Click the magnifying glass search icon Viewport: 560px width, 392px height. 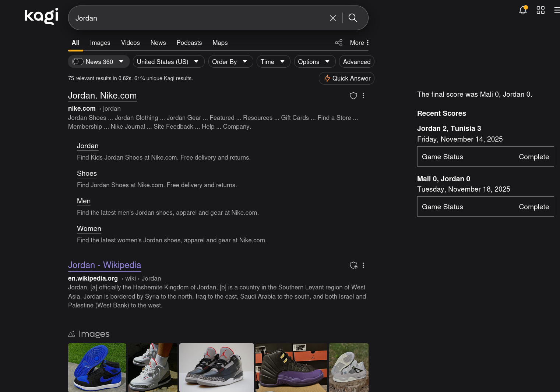353,18
